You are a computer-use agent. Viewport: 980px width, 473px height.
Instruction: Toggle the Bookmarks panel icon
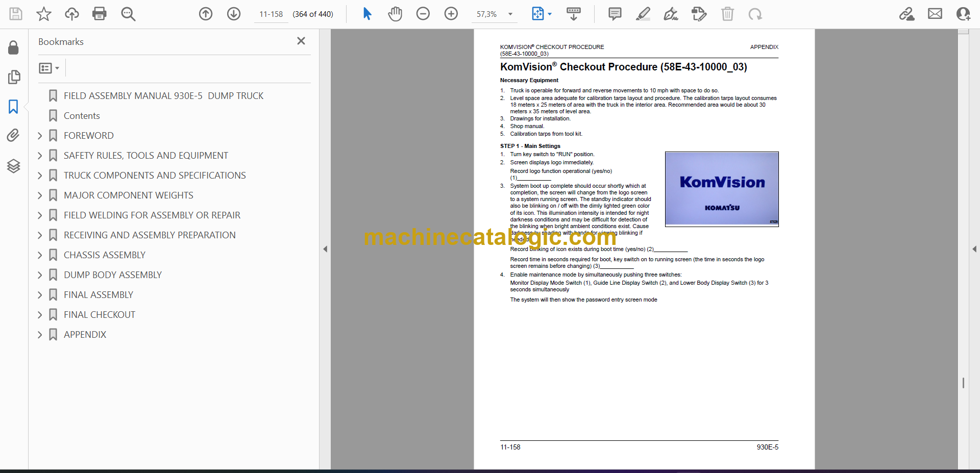[13, 107]
